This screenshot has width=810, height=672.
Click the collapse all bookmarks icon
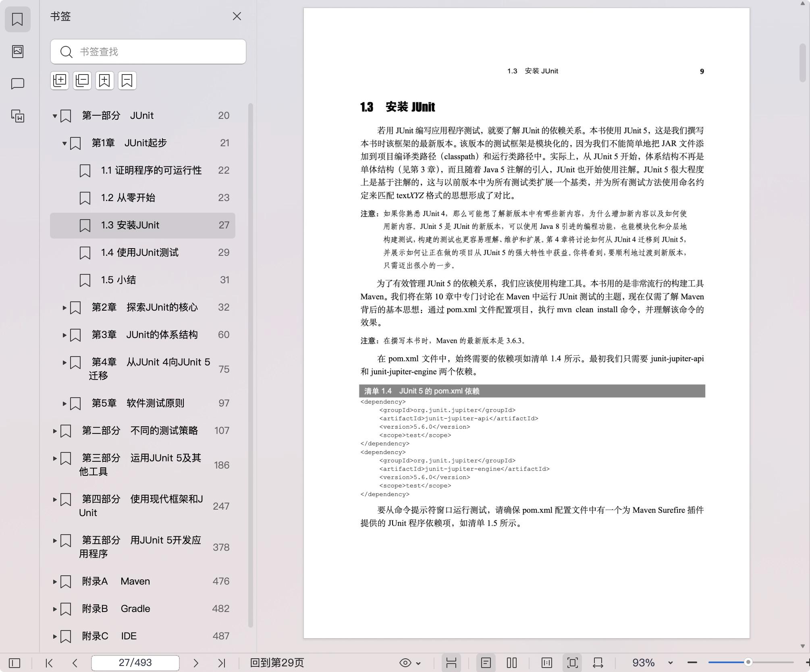[x=82, y=81]
